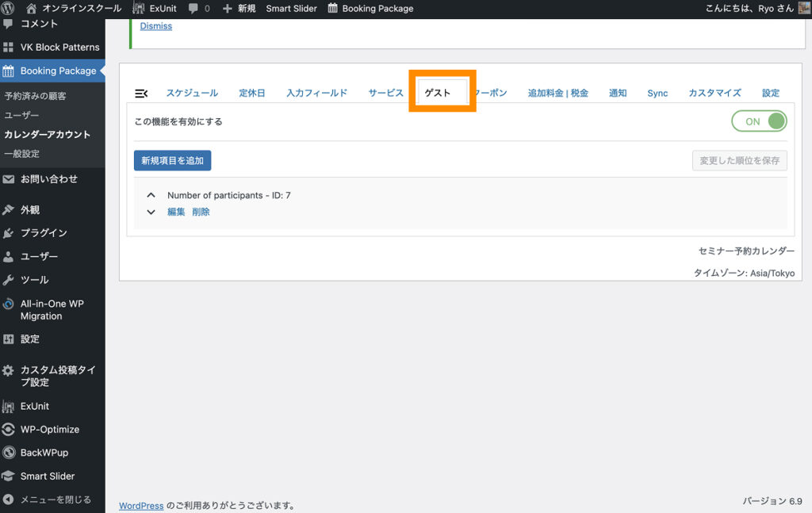The height and width of the screenshot is (513, 812).
Task: Switch to the カスタマイズ tab
Action: click(x=714, y=94)
